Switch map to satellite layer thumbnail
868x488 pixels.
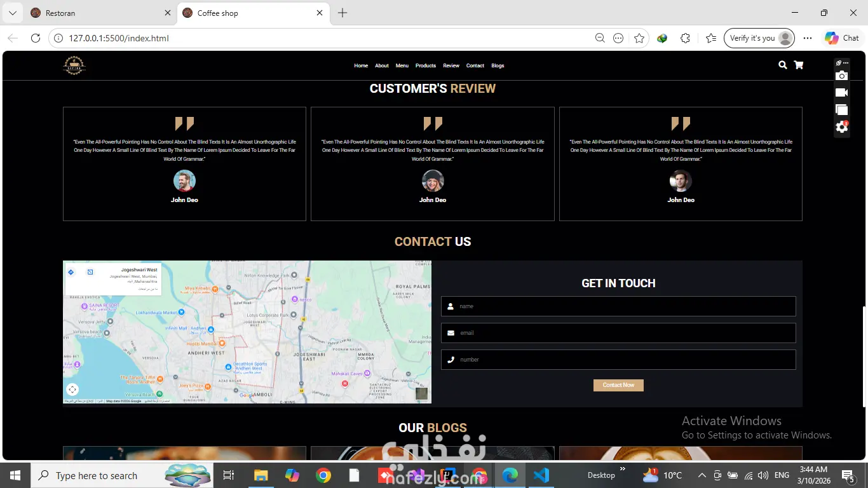421,393
